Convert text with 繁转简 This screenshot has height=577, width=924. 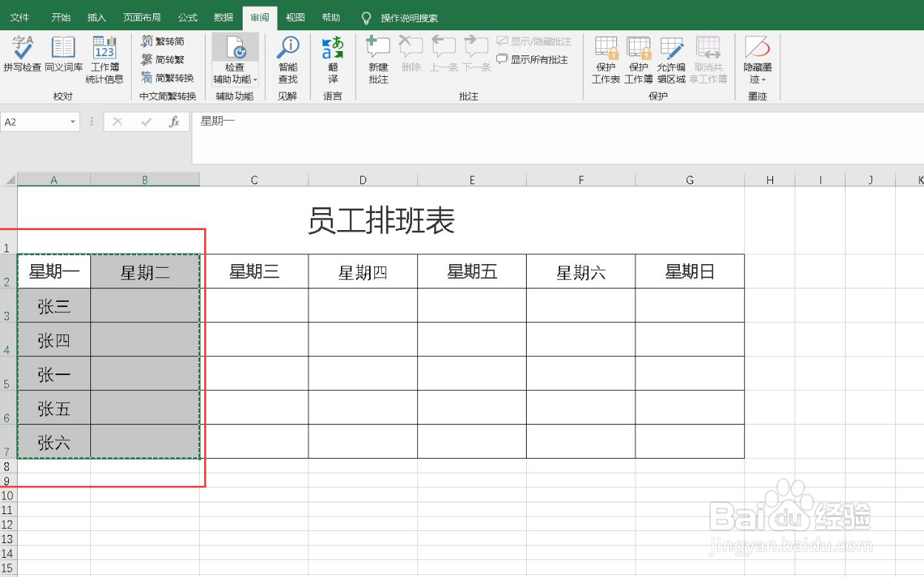click(x=164, y=41)
